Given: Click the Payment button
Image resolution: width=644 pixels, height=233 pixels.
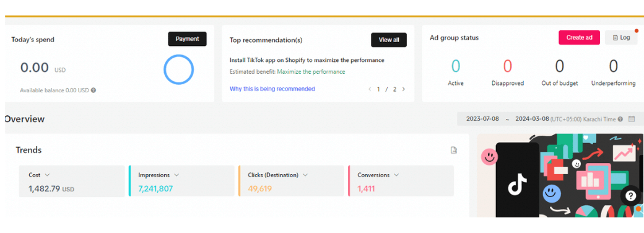Looking at the screenshot, I should [187, 39].
